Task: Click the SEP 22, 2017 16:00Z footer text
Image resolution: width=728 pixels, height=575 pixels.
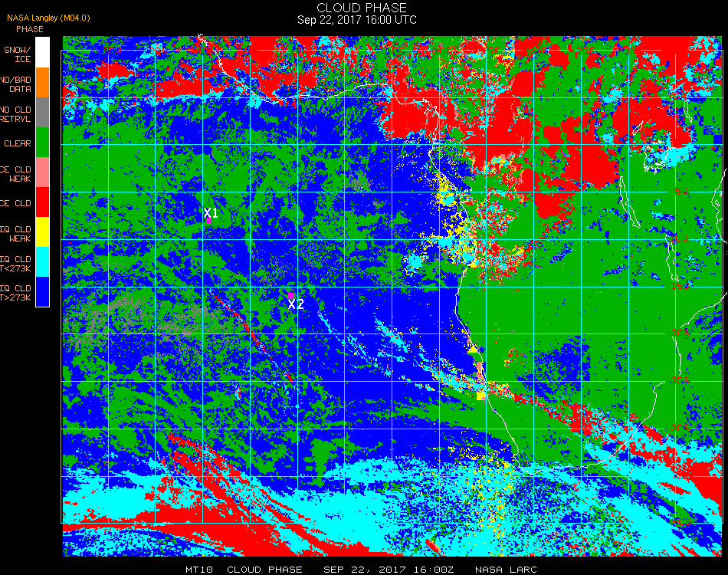Action: tap(389, 570)
